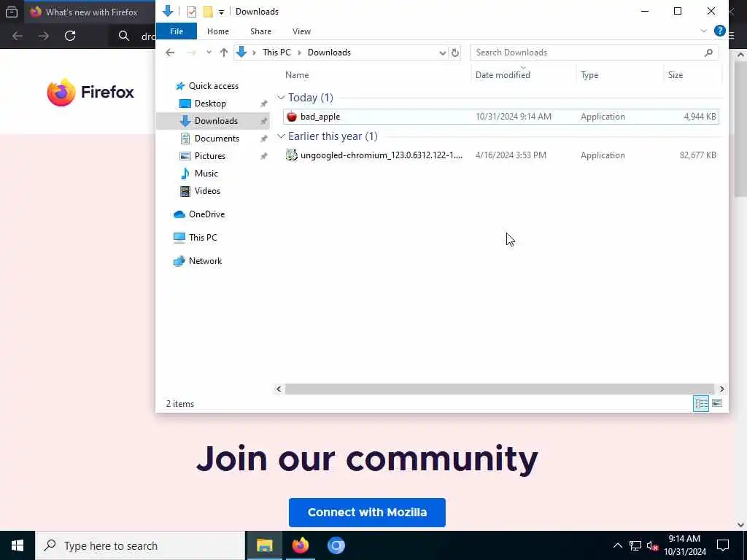Click the search magnifier in Search Downloads

click(708, 52)
